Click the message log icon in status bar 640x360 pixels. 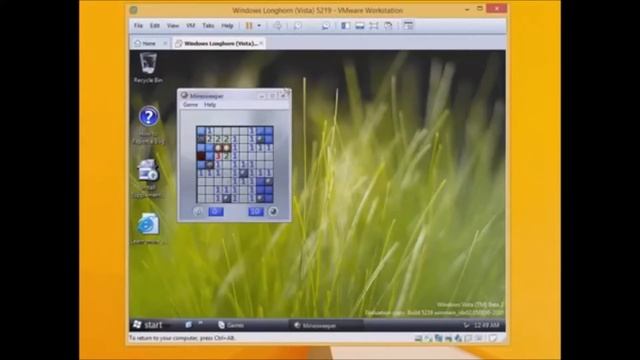pyautogui.click(x=494, y=338)
